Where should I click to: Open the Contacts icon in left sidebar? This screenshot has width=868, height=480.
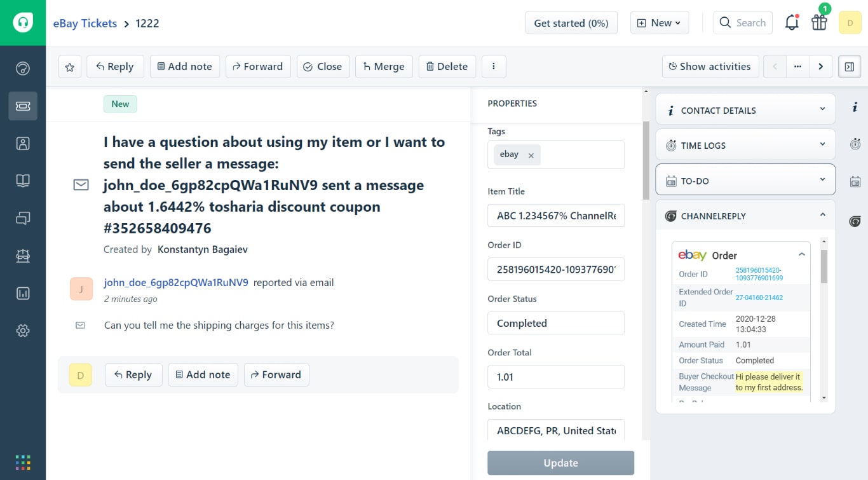(23, 143)
